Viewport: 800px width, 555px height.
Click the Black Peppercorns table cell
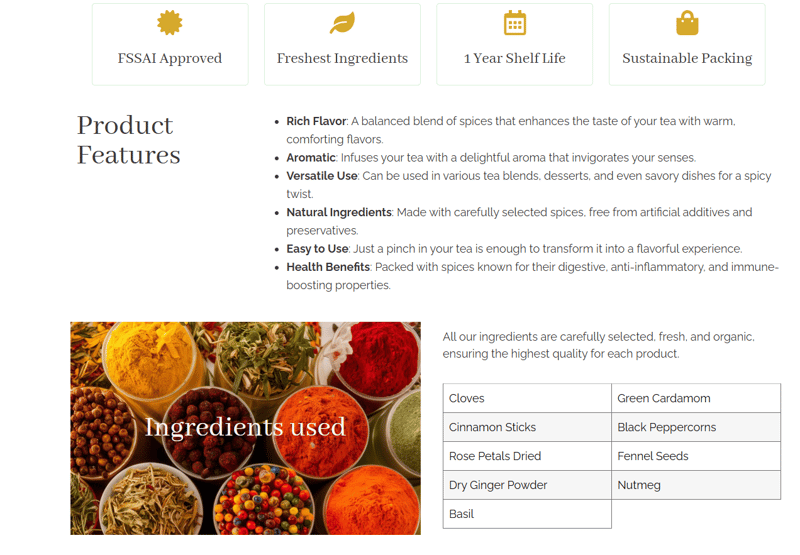[696, 427]
